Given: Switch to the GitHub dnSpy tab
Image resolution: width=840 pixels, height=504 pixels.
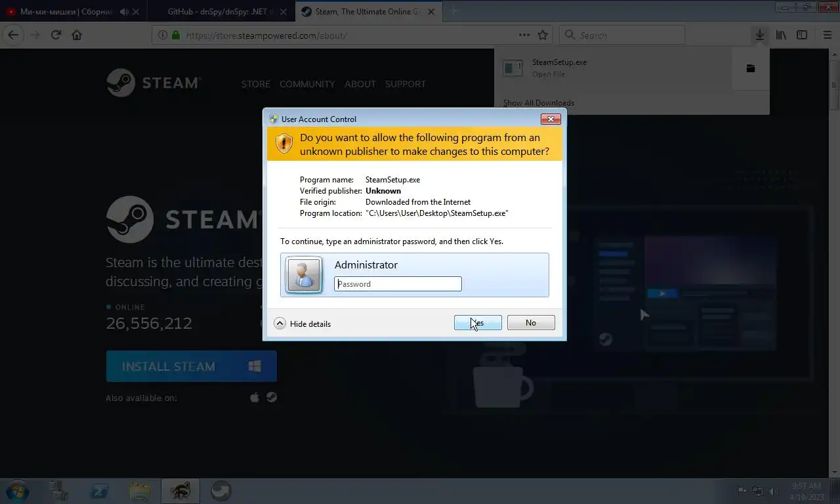Looking at the screenshot, I should point(222,11).
